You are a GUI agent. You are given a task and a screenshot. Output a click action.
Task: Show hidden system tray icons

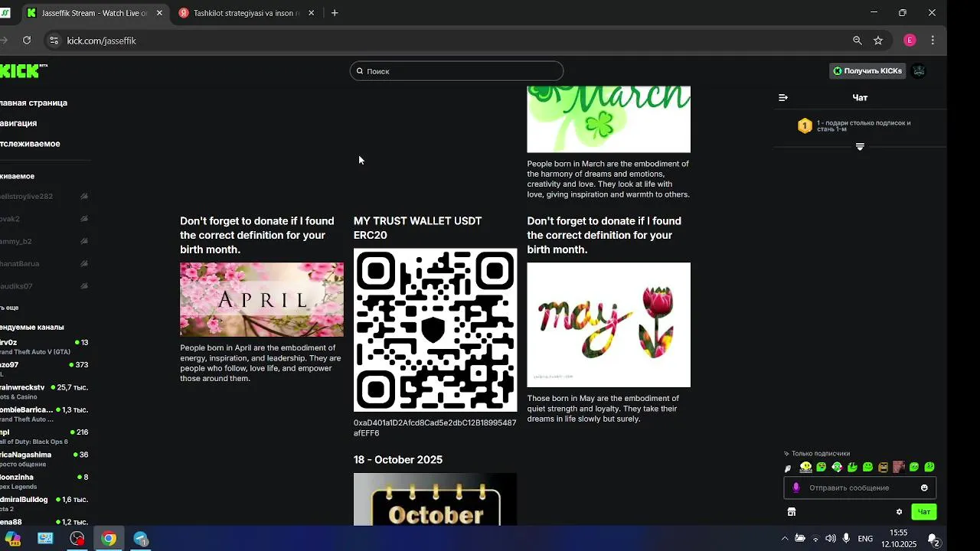[x=784, y=539]
